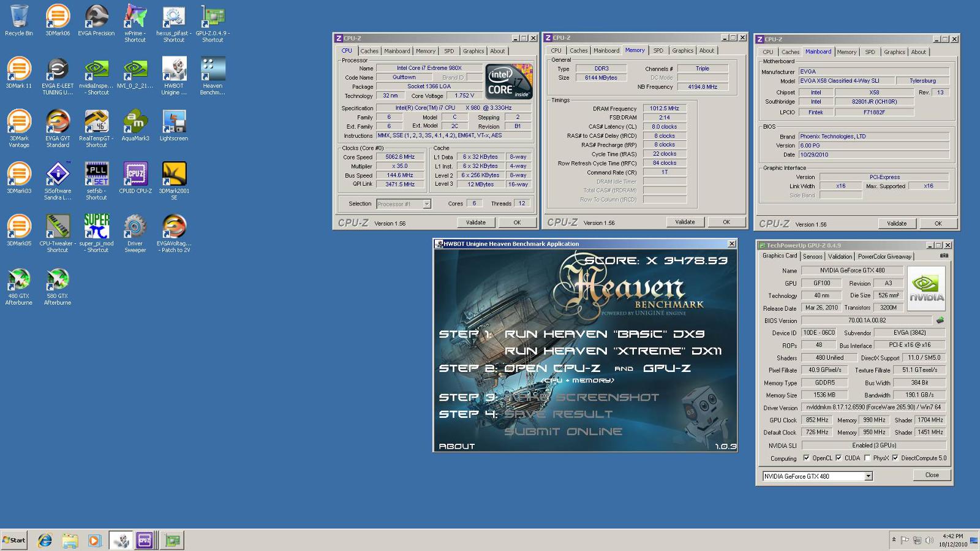Launch the 3DMark06 desktop shortcut
980x551 pixels.
pos(58,20)
